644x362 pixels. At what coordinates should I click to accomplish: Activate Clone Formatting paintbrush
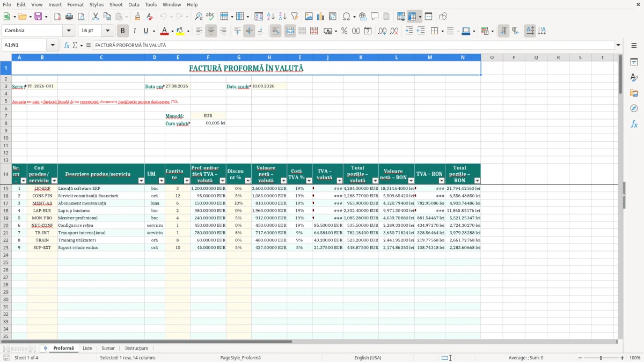click(138, 17)
